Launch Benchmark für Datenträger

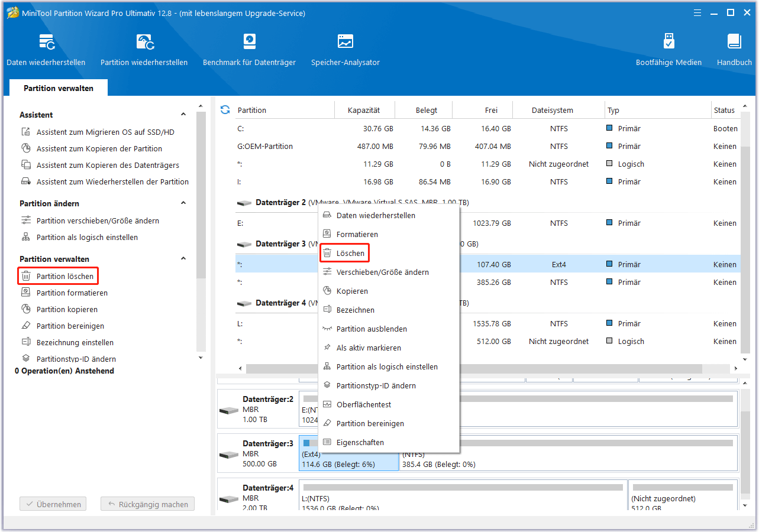pyautogui.click(x=249, y=50)
